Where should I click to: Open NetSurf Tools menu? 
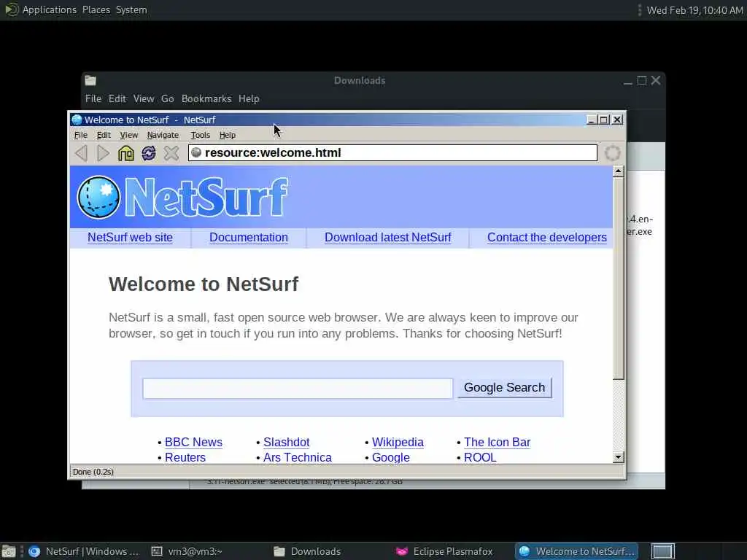tap(200, 135)
